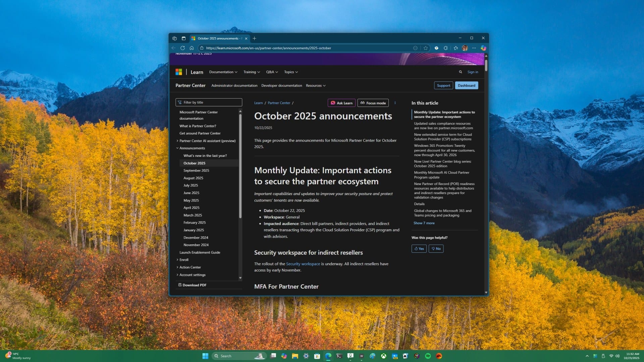Open the browser profile avatar
The image size is (644, 362).
465,48
